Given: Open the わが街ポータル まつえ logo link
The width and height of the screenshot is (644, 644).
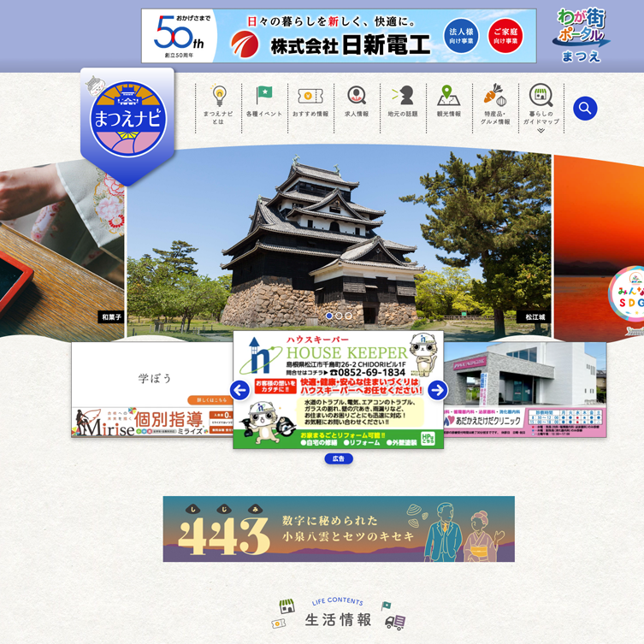Looking at the screenshot, I should [582, 35].
